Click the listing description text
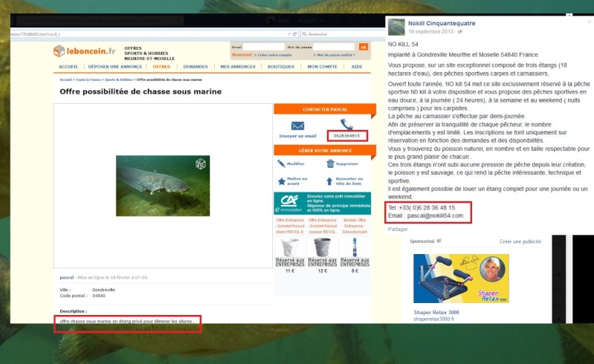 point(126,321)
